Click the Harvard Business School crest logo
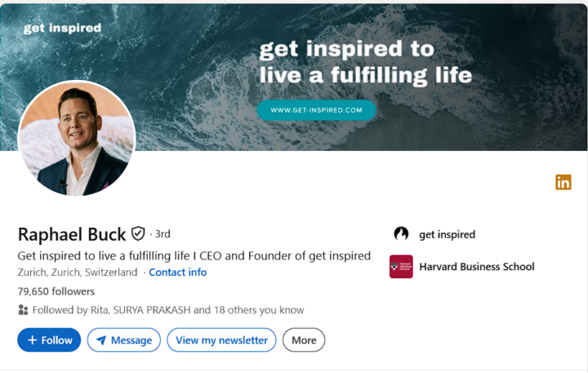The width and height of the screenshot is (588, 373). tap(401, 267)
